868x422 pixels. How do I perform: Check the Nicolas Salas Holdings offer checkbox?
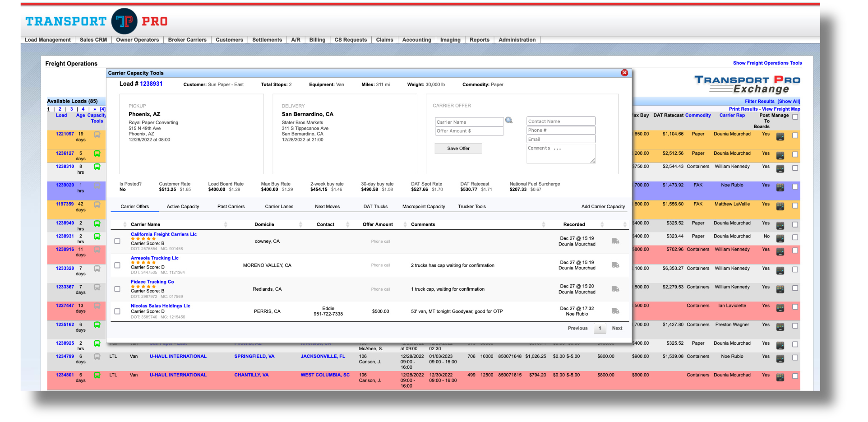point(117,311)
